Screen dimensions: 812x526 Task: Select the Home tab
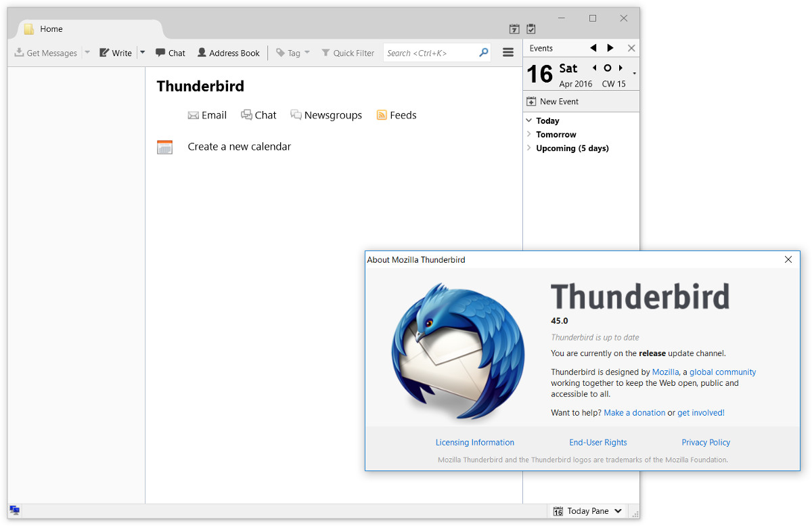89,29
